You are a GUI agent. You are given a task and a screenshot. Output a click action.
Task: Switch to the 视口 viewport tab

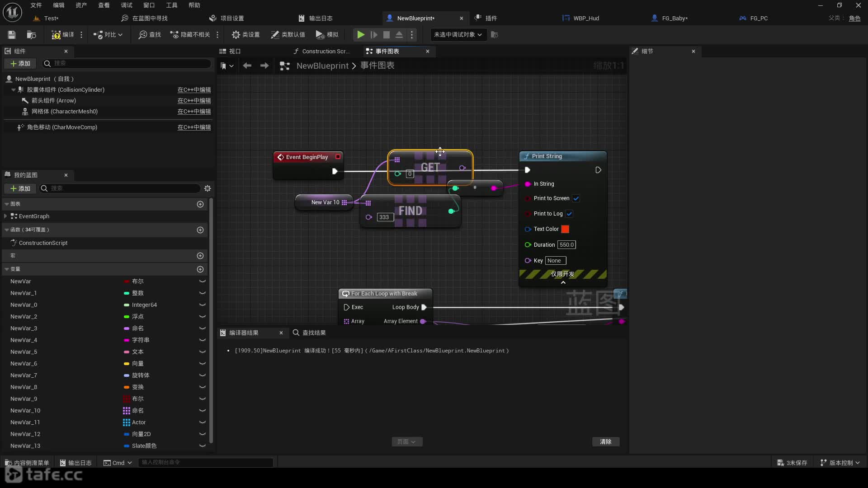[x=230, y=51]
